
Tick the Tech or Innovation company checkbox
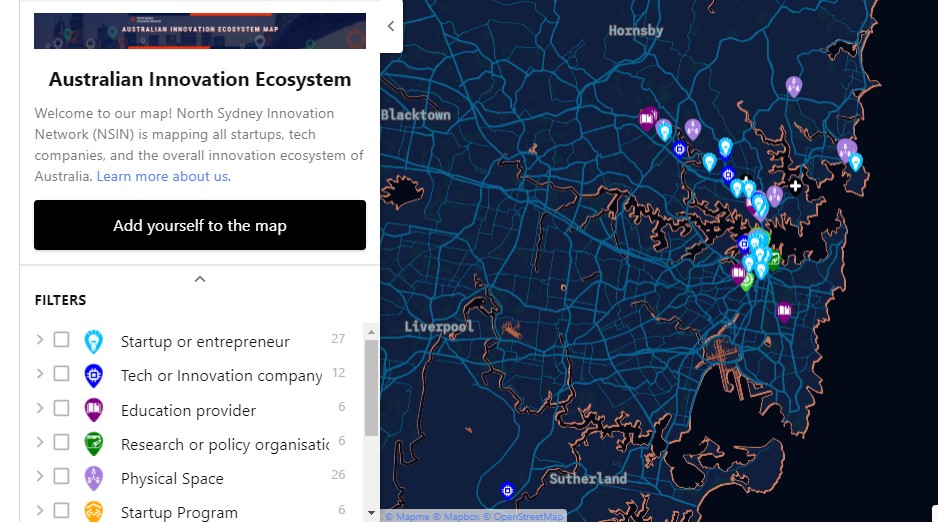tap(61, 374)
